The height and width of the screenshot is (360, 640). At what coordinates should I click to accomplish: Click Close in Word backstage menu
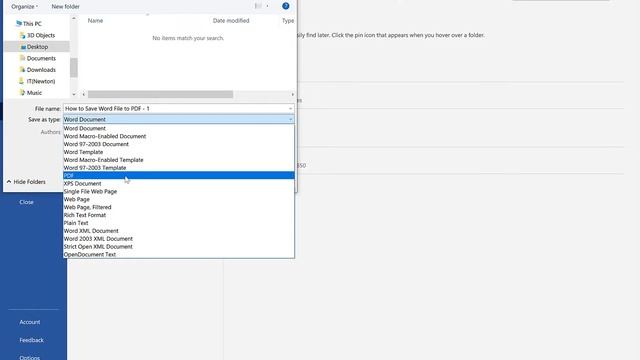pyautogui.click(x=27, y=202)
